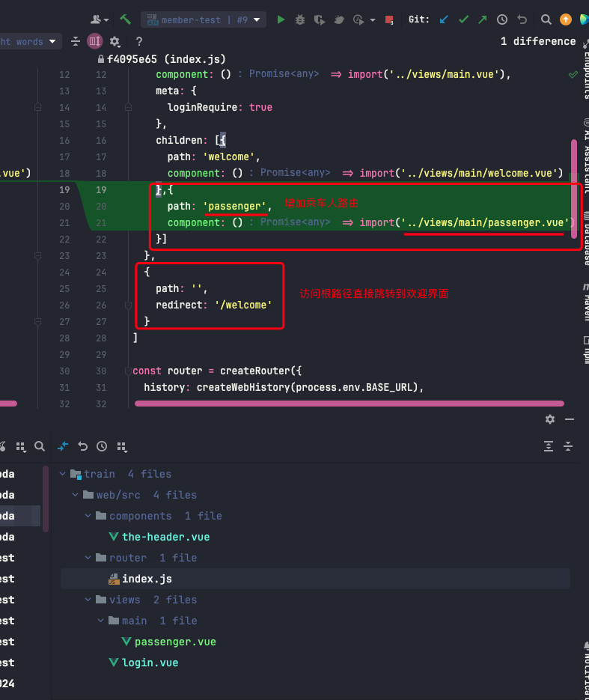Open the user account dropdown
Image resolution: width=589 pixels, height=700 pixels.
[100, 19]
